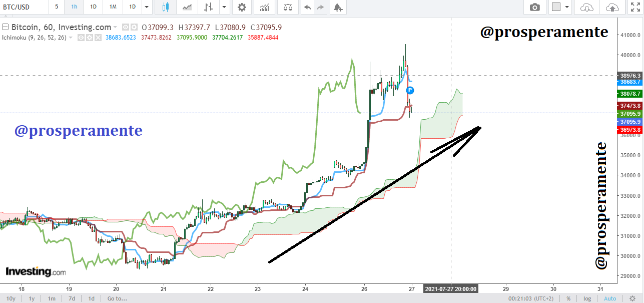This screenshot has width=644, height=303.
Task: Open the Go to... date dialog
Action: tap(117, 298)
